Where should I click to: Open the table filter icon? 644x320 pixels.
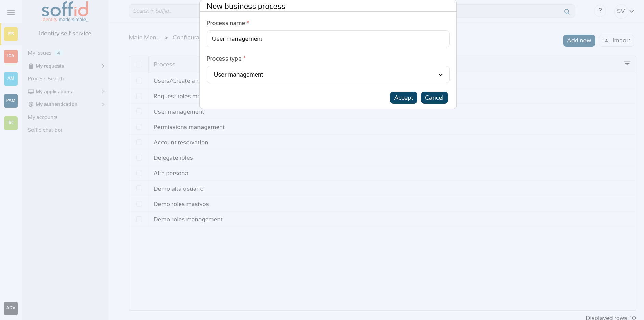pos(627,63)
